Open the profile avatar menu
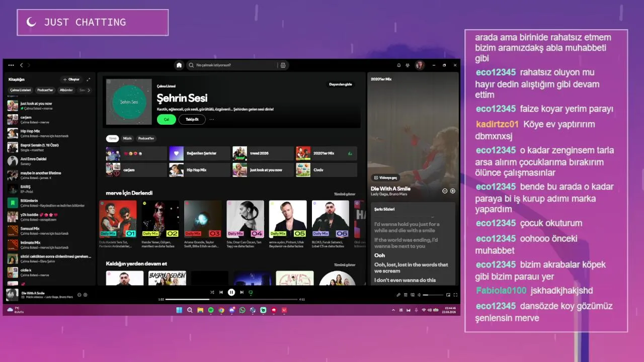 tap(419, 65)
